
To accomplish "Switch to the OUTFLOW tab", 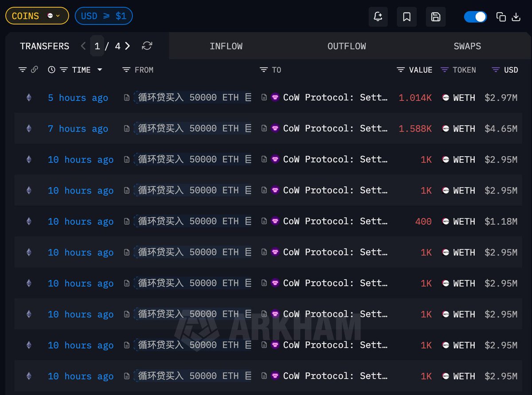I will (347, 46).
